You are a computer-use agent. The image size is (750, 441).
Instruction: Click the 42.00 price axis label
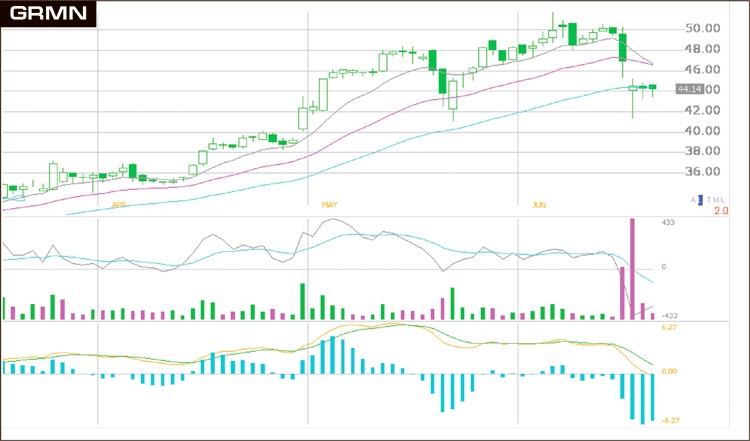tap(702, 111)
